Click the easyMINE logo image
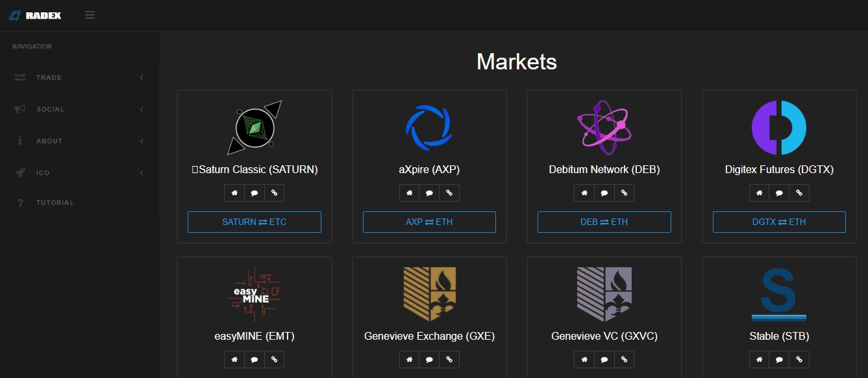Image resolution: width=868 pixels, height=378 pixels. point(254,294)
